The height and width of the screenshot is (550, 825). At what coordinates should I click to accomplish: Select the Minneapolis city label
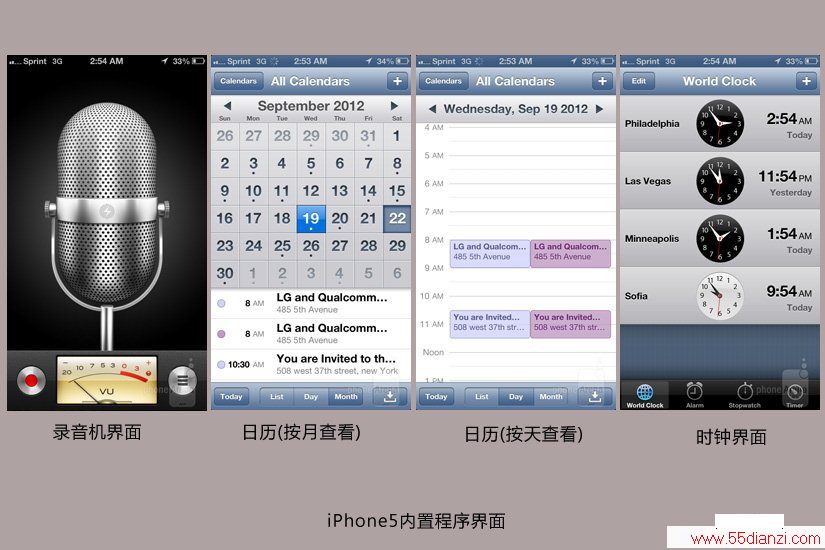coord(652,238)
